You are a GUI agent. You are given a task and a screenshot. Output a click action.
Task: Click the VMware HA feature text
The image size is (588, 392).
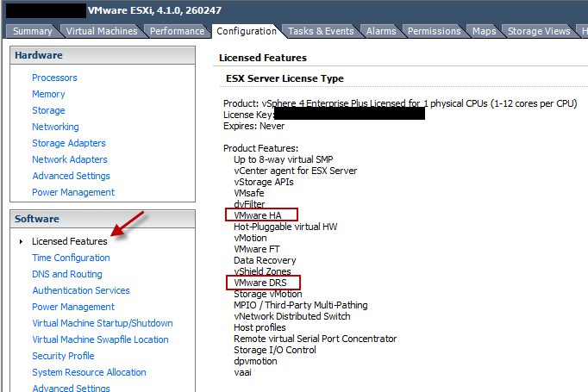point(257,215)
